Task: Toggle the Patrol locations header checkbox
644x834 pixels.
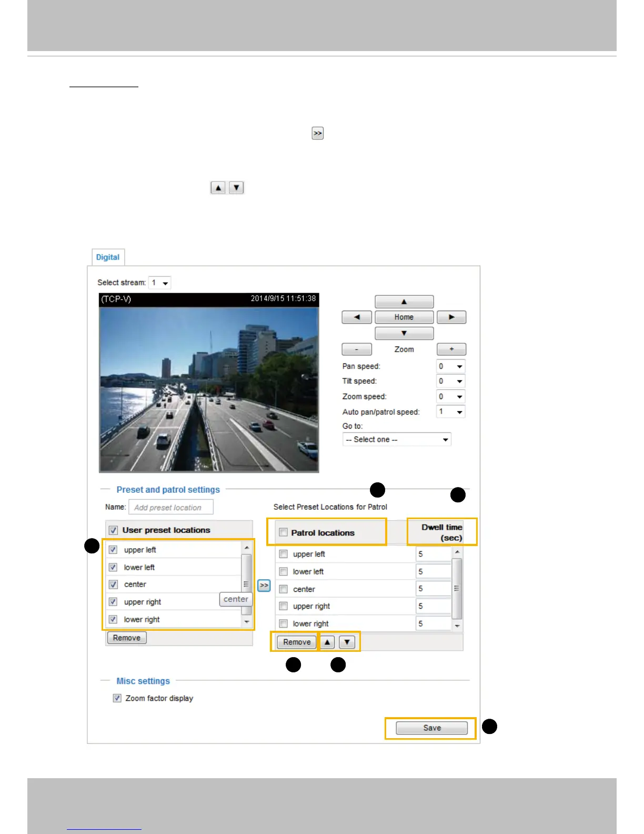Action: point(283,532)
